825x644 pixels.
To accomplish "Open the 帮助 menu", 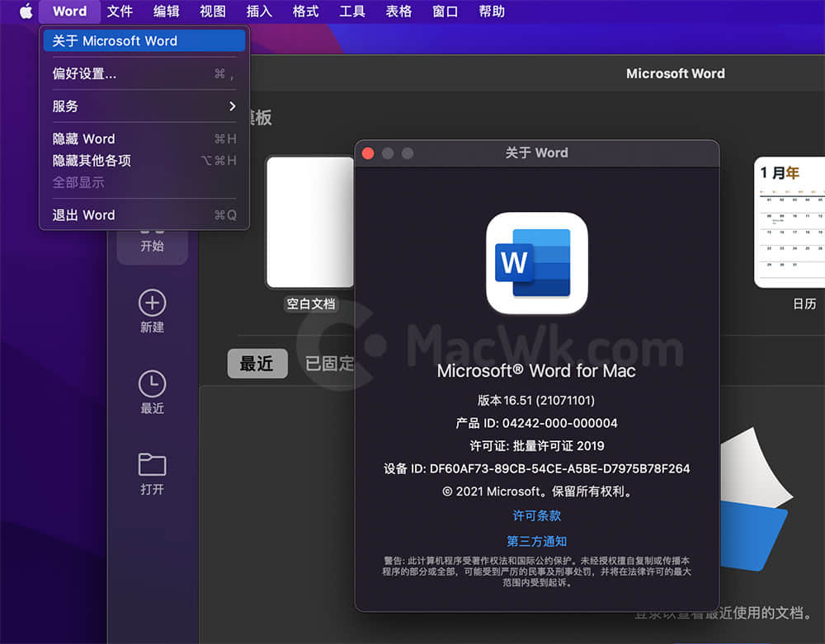I will [492, 11].
